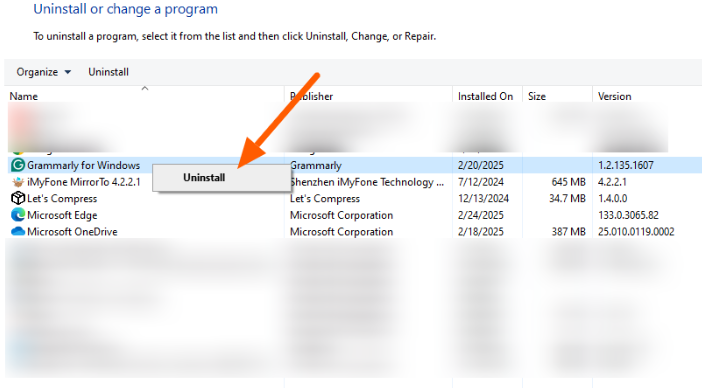Sort by the Publisher column header
Viewport: 702px width, 388px height.
coord(312,96)
